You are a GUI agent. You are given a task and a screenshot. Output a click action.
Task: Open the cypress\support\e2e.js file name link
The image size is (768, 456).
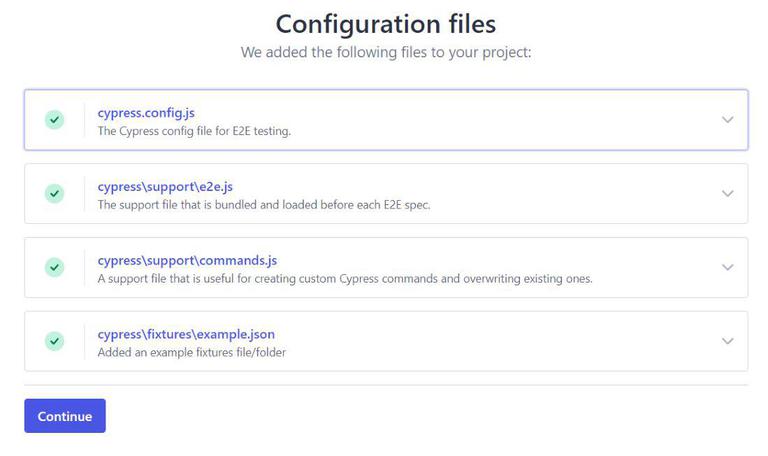tap(165, 187)
